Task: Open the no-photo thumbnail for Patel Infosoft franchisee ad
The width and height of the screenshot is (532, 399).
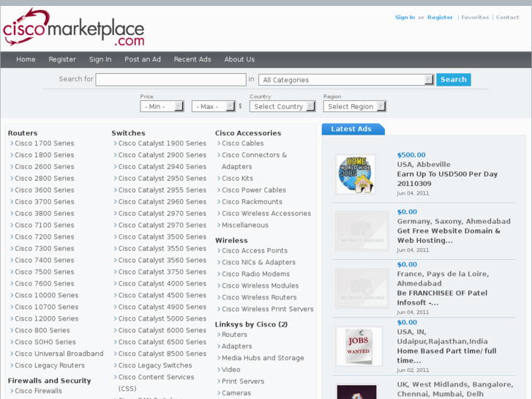Action: (x=362, y=288)
